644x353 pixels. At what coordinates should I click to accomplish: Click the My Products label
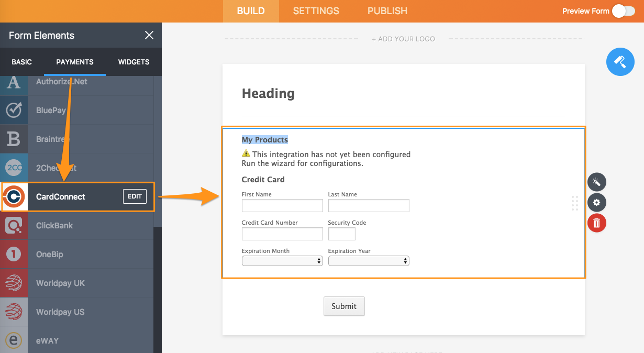pos(265,140)
